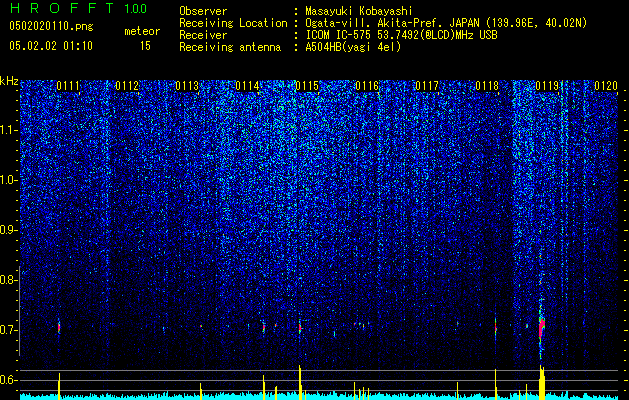
Task: Click the A504HB(yagi 4el) antenna text
Action: 353,47
